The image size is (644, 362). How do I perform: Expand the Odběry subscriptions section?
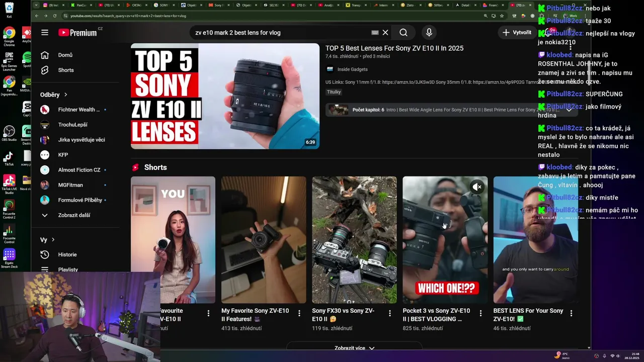54,95
